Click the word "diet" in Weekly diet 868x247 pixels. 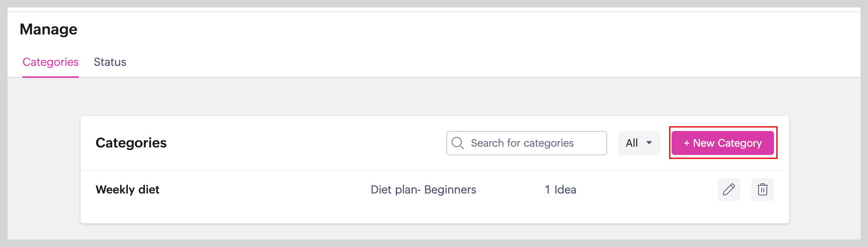click(149, 190)
